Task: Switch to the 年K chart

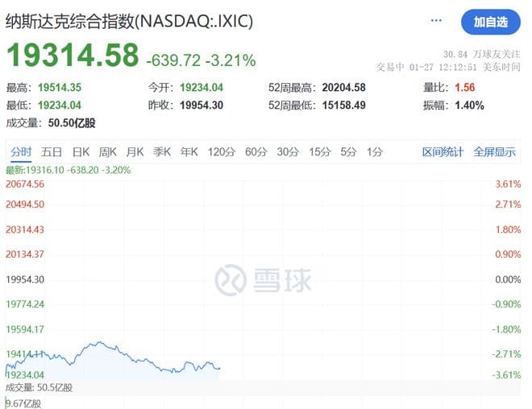Action: pos(189,151)
